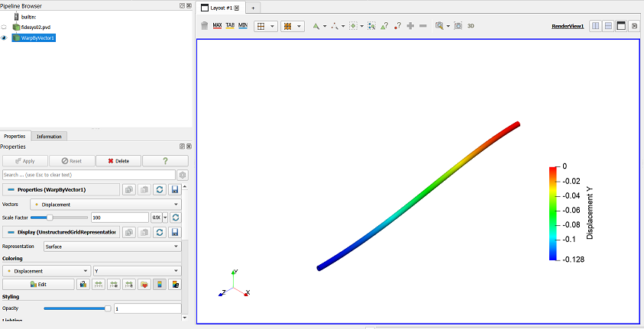Open the Vectors Displacement dropdown
Viewport: 644px width, 329px height.
tap(106, 205)
